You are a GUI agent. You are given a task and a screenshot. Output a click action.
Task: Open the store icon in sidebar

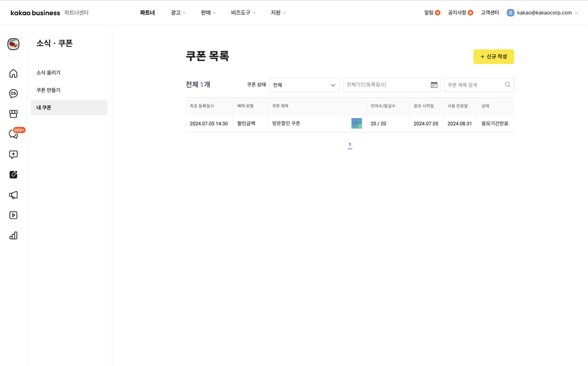(x=13, y=114)
